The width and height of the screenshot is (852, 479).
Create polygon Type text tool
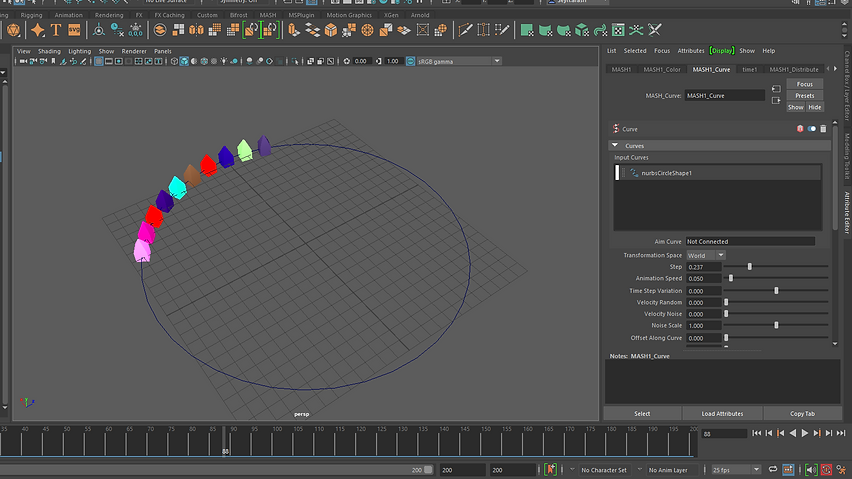click(56, 30)
